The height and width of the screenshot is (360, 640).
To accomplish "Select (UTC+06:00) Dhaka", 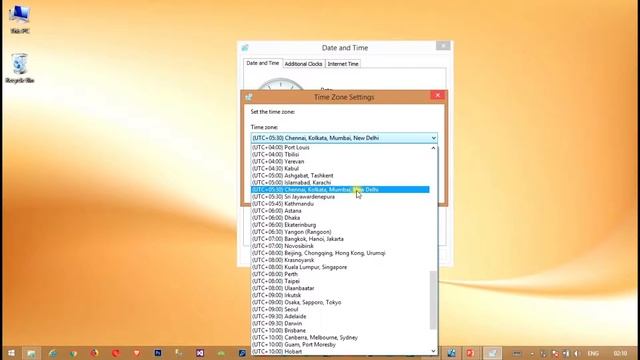I will coord(340,218).
